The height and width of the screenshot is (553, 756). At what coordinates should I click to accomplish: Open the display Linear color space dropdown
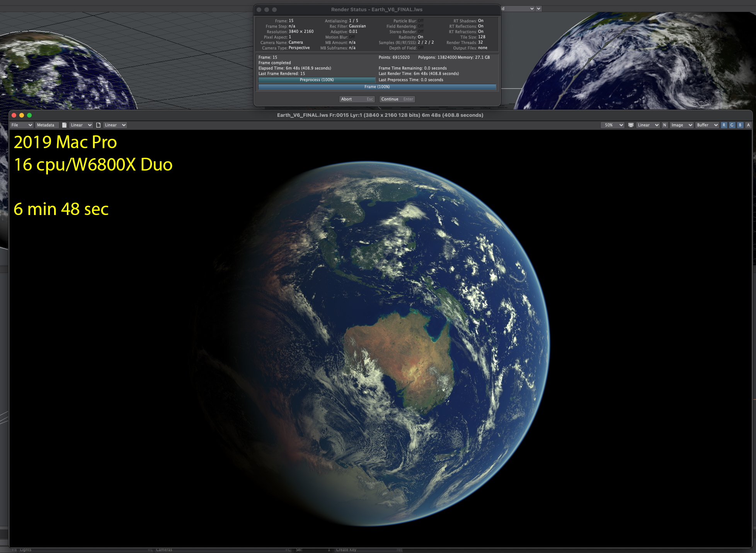(x=648, y=125)
